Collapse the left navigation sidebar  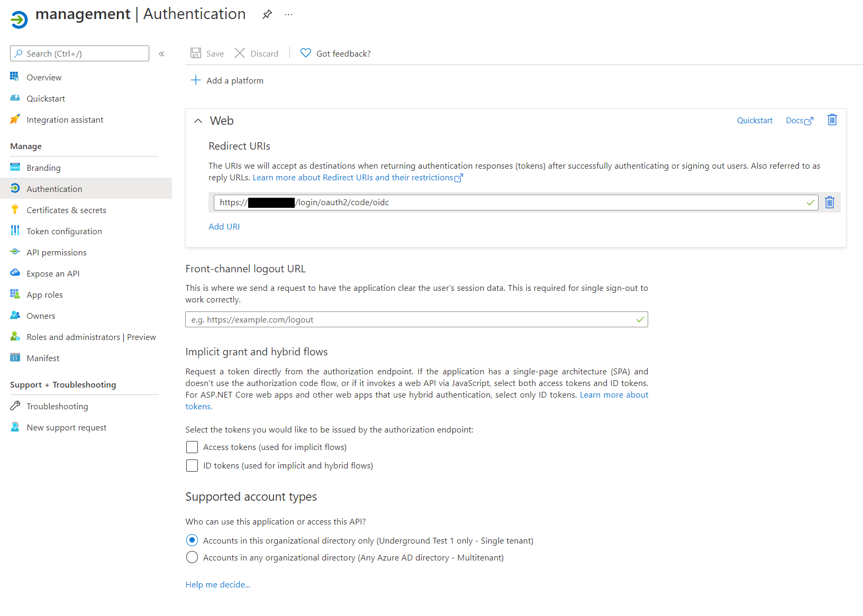coord(161,54)
